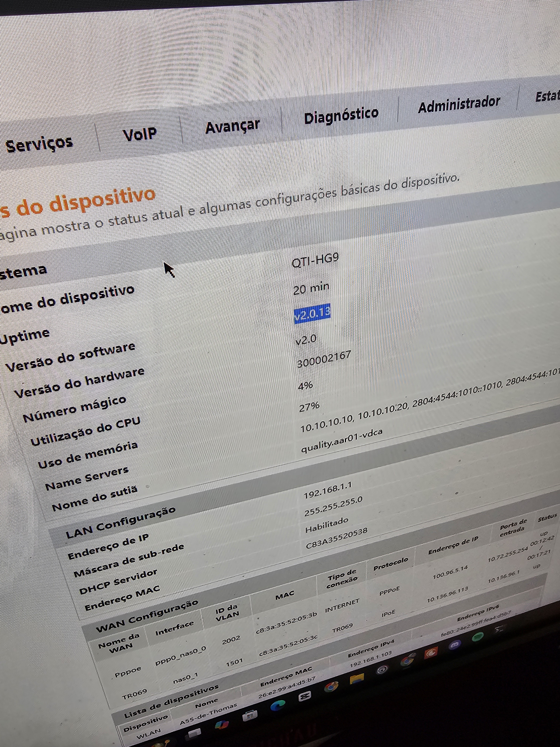Open the Administrador tab
The width and height of the screenshot is (560, 747).
(x=459, y=105)
